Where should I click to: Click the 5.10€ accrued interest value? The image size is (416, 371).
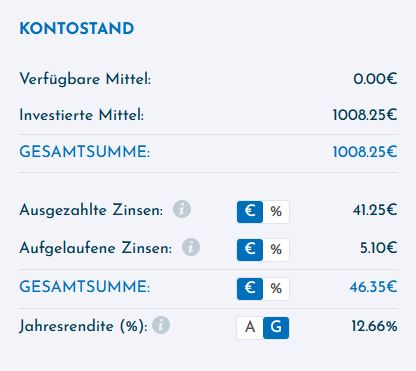coord(378,248)
